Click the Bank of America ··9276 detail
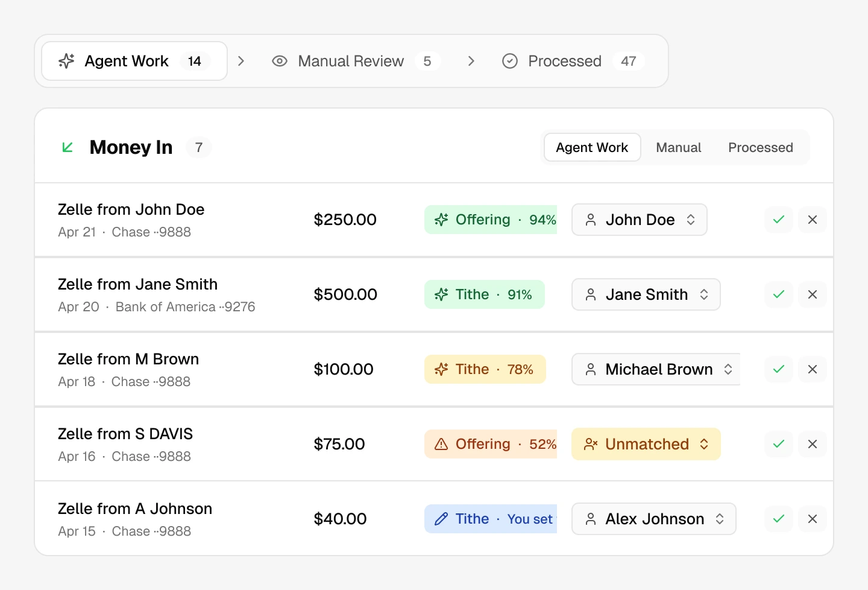The height and width of the screenshot is (590, 868). 185,307
